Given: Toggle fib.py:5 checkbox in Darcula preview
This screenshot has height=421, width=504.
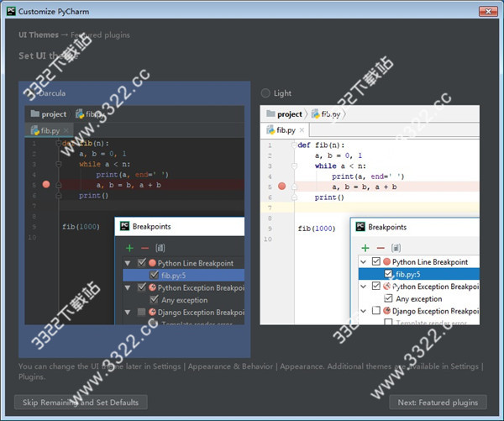Looking at the screenshot, I should point(154,275).
